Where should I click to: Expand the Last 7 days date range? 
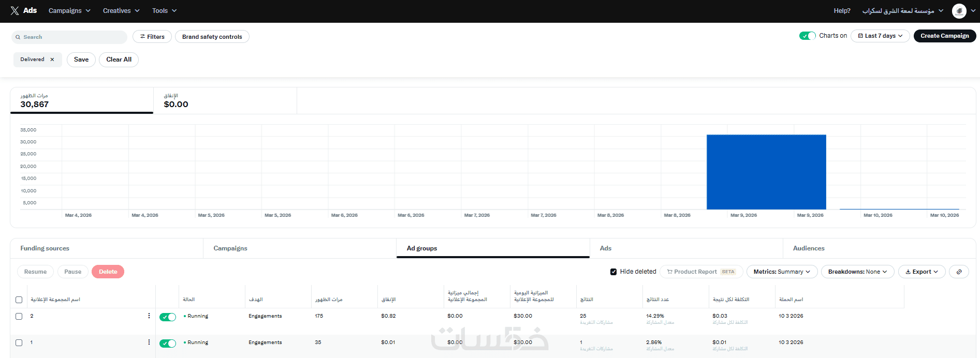tap(880, 36)
